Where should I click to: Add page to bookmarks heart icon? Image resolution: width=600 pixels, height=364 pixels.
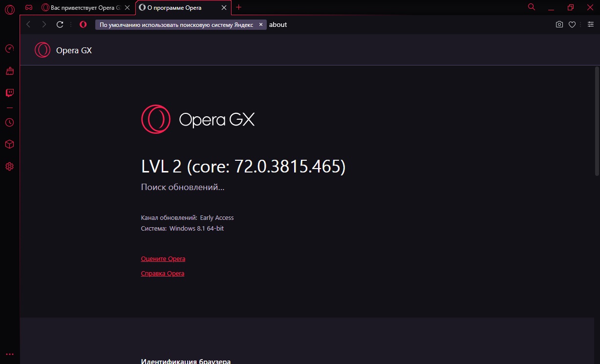pyautogui.click(x=572, y=24)
